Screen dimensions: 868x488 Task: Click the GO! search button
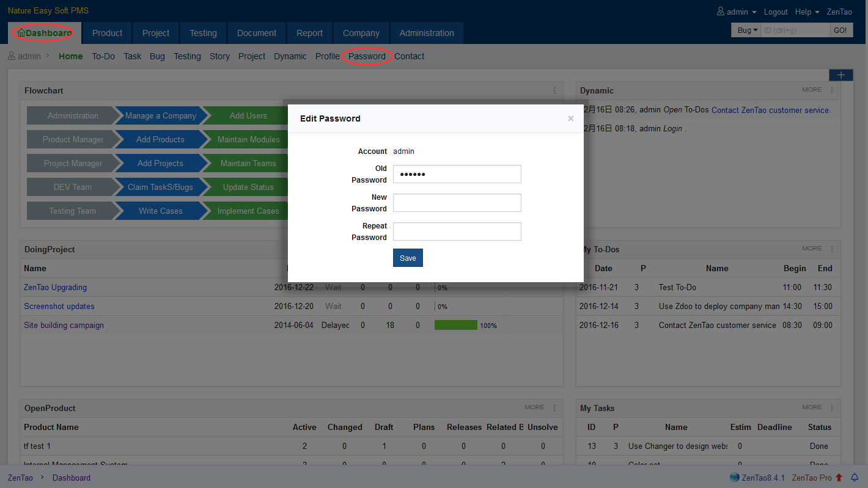[x=840, y=30]
